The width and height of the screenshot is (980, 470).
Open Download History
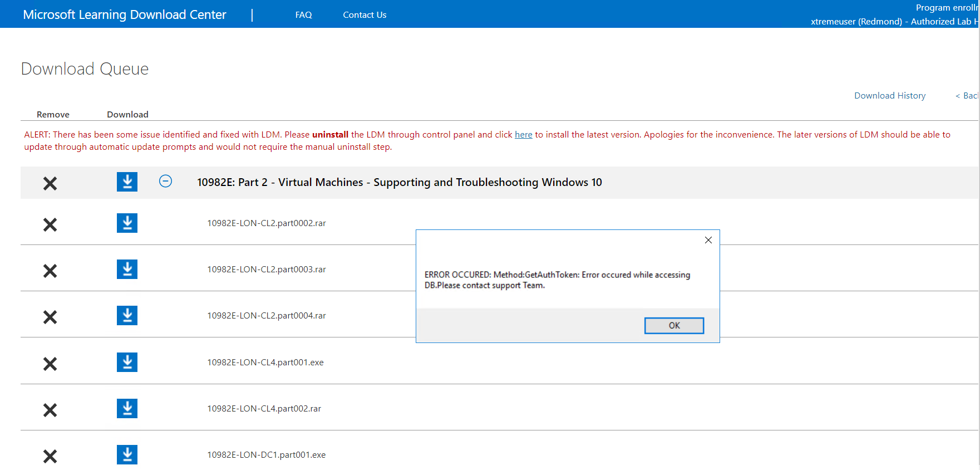click(x=890, y=96)
